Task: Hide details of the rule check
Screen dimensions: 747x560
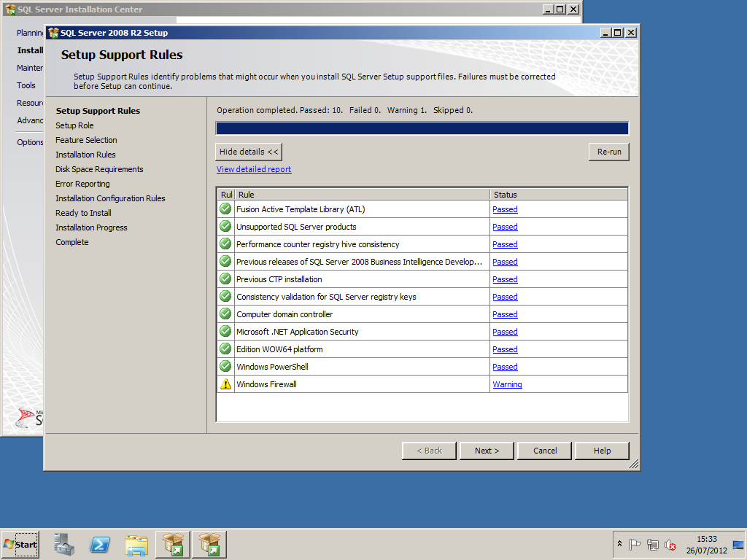Action: tap(249, 152)
